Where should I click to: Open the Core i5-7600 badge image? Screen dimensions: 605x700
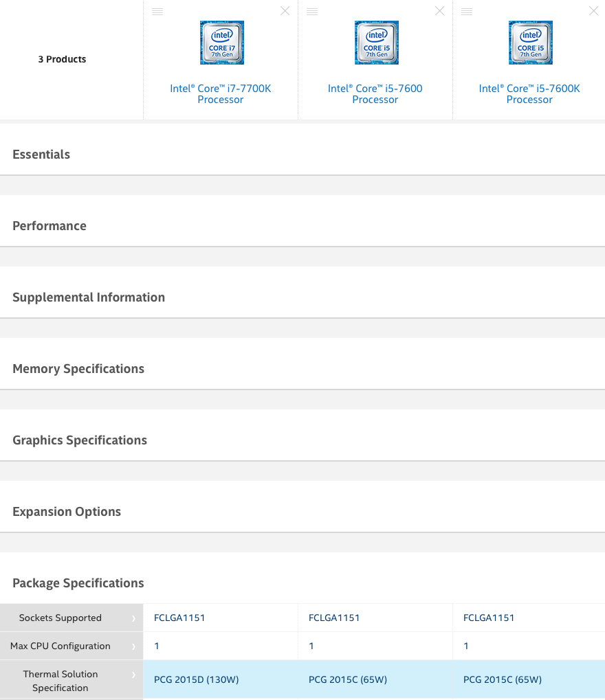[x=376, y=43]
